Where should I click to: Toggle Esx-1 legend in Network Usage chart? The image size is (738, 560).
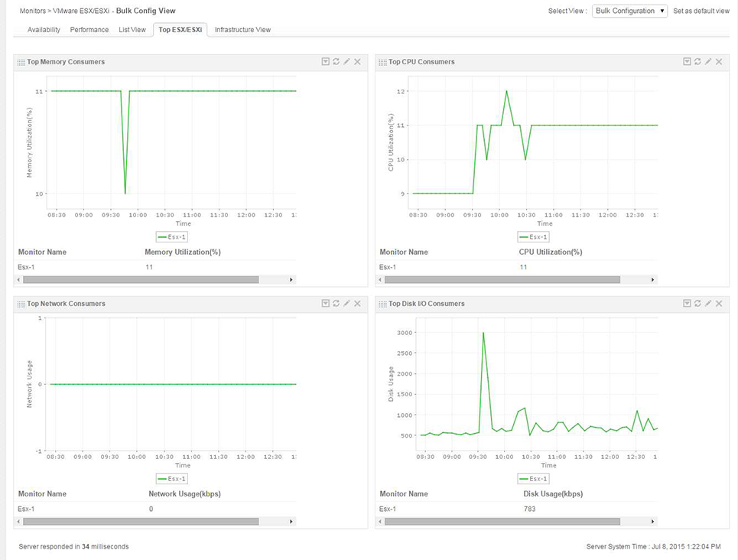[x=172, y=478]
